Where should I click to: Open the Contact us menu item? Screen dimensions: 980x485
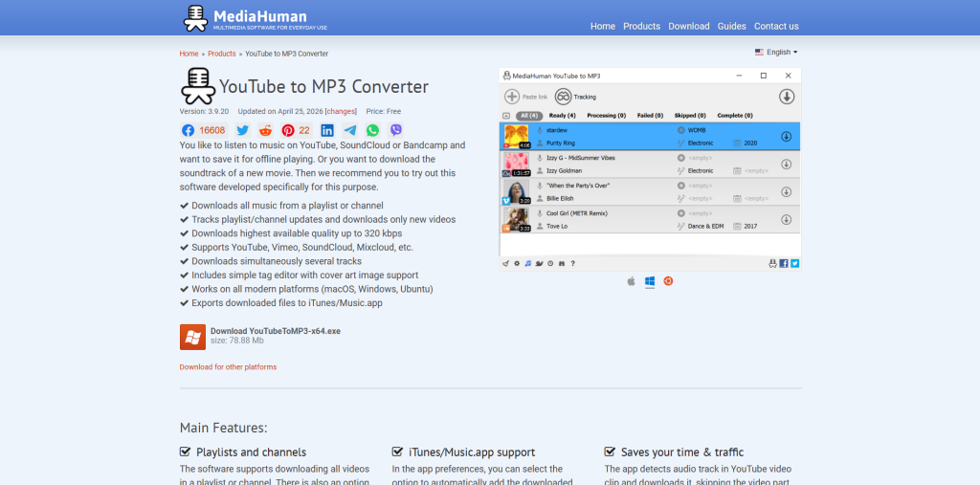point(776,26)
